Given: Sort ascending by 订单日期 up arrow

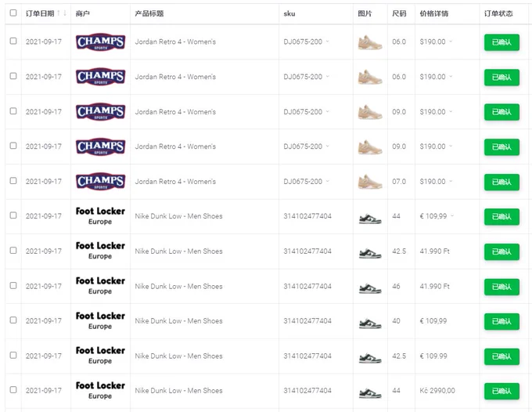Looking at the screenshot, I should pyautogui.click(x=59, y=13).
